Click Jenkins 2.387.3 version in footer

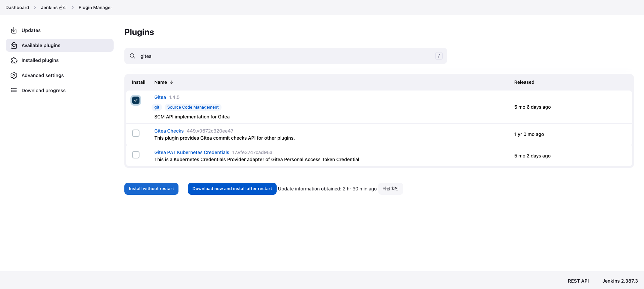[620, 281]
